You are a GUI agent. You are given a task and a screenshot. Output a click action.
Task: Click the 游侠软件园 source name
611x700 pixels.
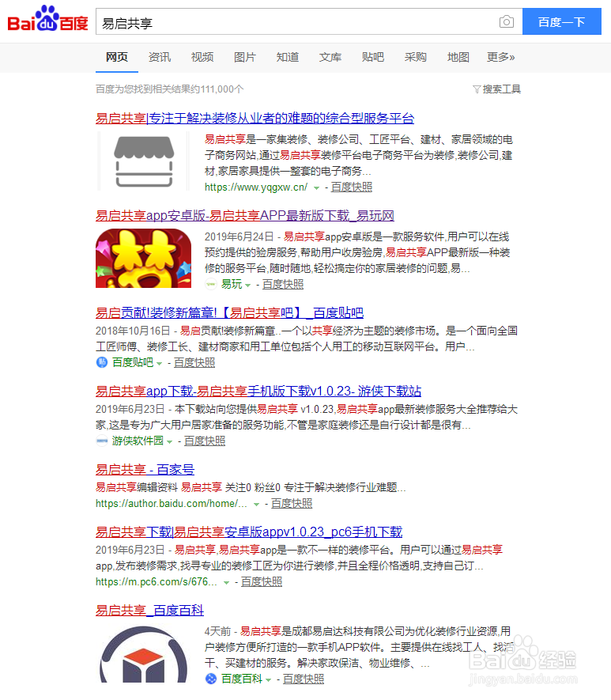(138, 441)
